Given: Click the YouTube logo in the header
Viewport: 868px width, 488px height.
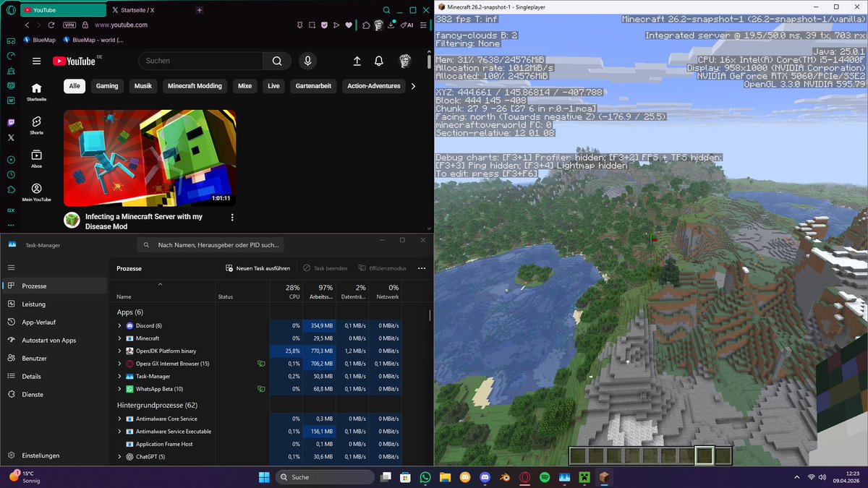Looking at the screenshot, I should pos(74,61).
